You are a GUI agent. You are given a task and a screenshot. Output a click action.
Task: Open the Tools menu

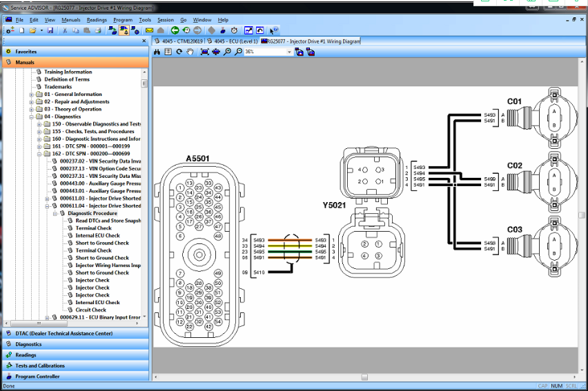[145, 20]
